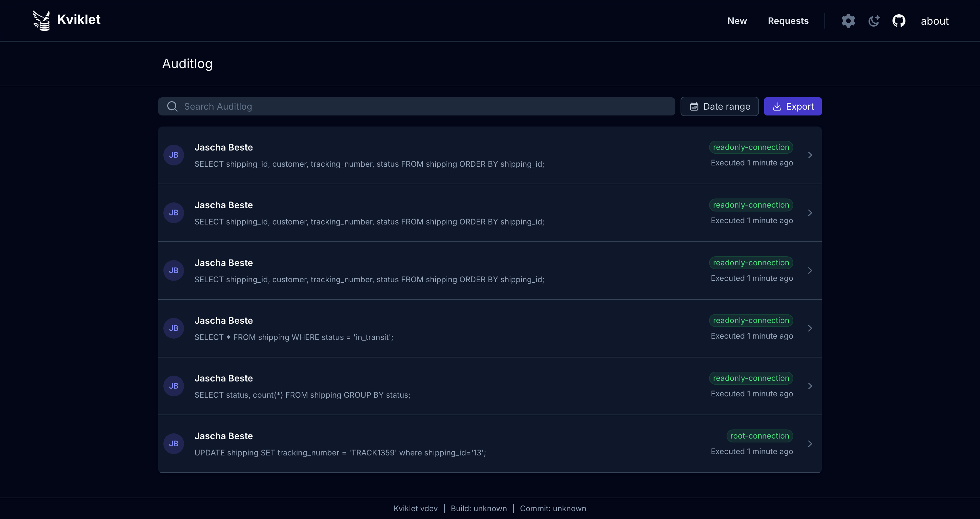Toggle dark mode with the moon icon
The image size is (980, 519).
pos(874,20)
